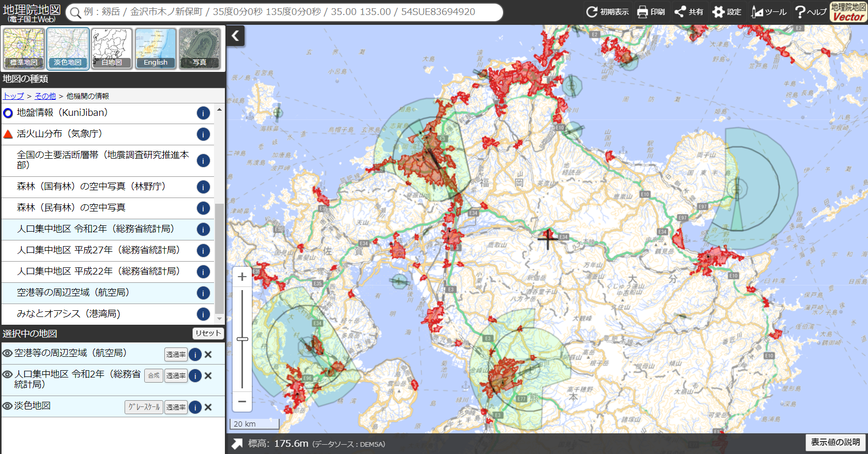Open the share (共有) menu

click(x=688, y=12)
